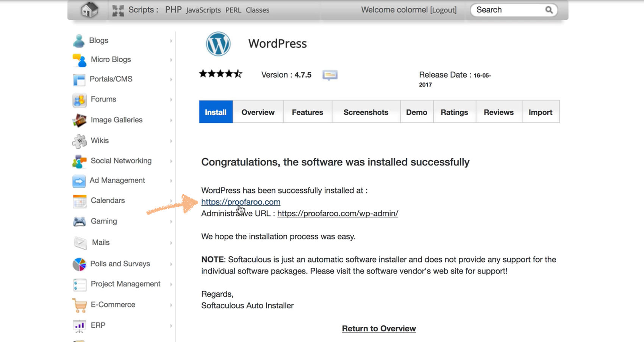This screenshot has width=644, height=342.
Task: Select PERL scripts in top bar
Action: pyautogui.click(x=233, y=10)
